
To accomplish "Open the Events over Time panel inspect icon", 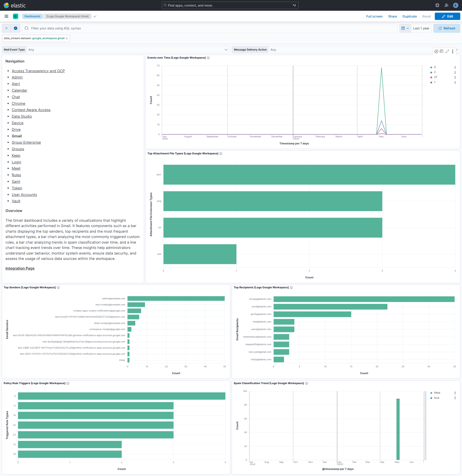I will (x=442, y=51).
